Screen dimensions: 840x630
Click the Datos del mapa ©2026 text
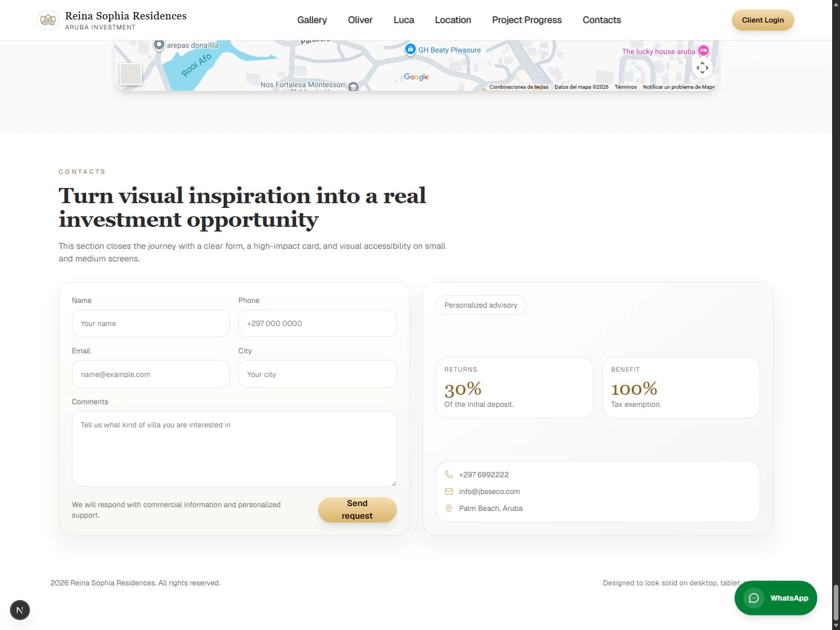coord(581,87)
